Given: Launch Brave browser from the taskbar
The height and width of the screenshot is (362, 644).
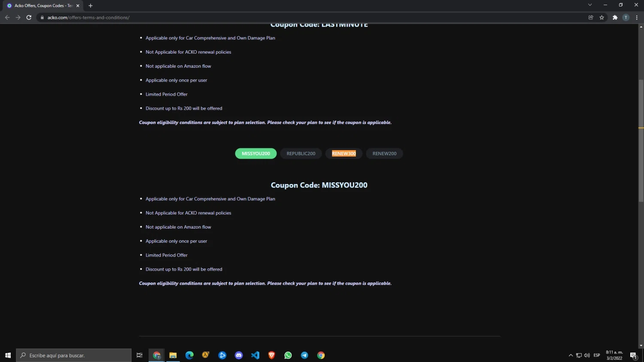Looking at the screenshot, I should [x=271, y=355].
